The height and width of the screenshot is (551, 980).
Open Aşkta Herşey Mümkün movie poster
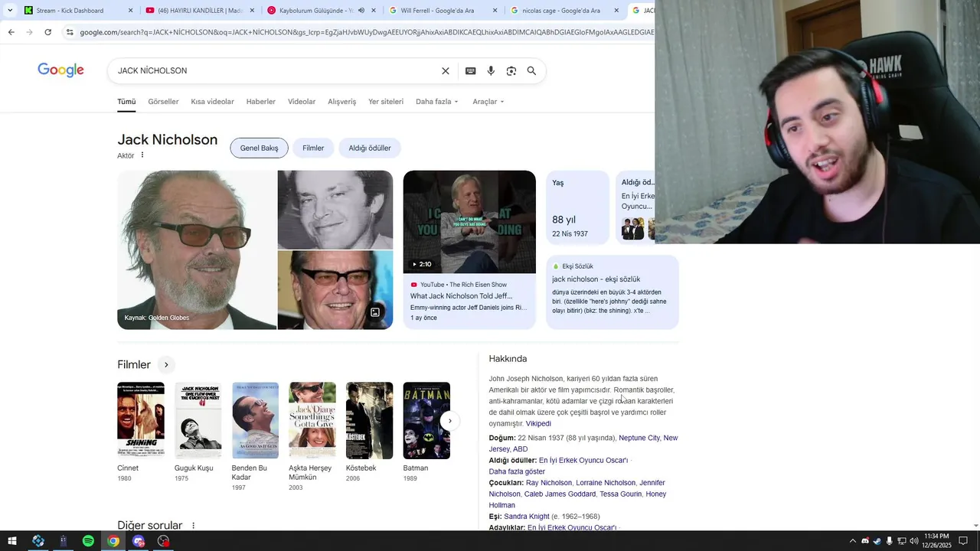(x=312, y=420)
